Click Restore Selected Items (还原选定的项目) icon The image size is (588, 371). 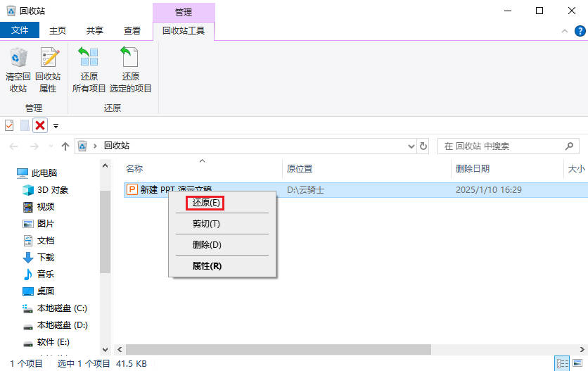click(130, 70)
